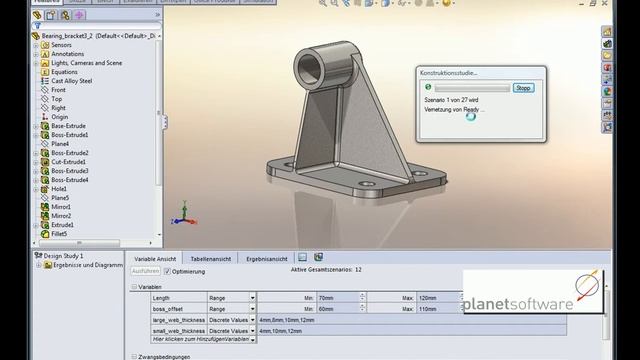Select the Right plane icon

pos(45,108)
